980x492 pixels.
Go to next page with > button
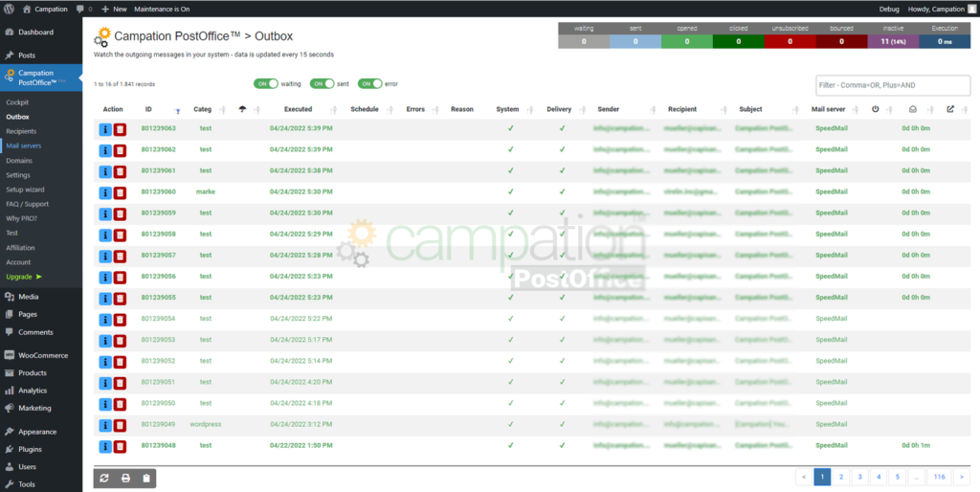coord(961,477)
